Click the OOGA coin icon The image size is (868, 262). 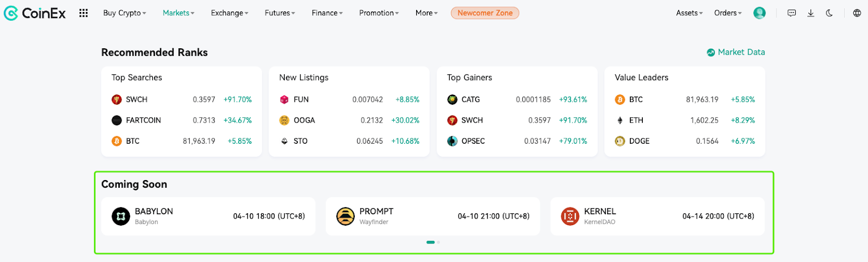point(284,120)
